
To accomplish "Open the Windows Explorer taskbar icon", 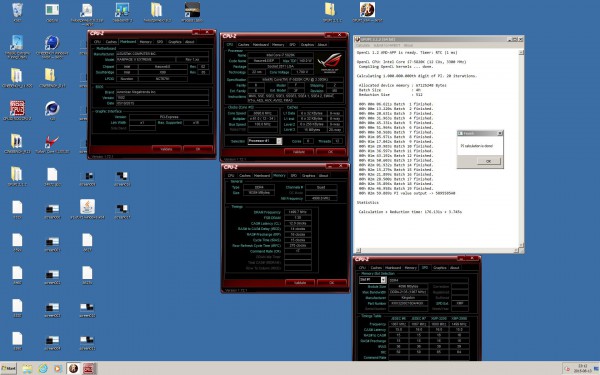I will click(27, 368).
